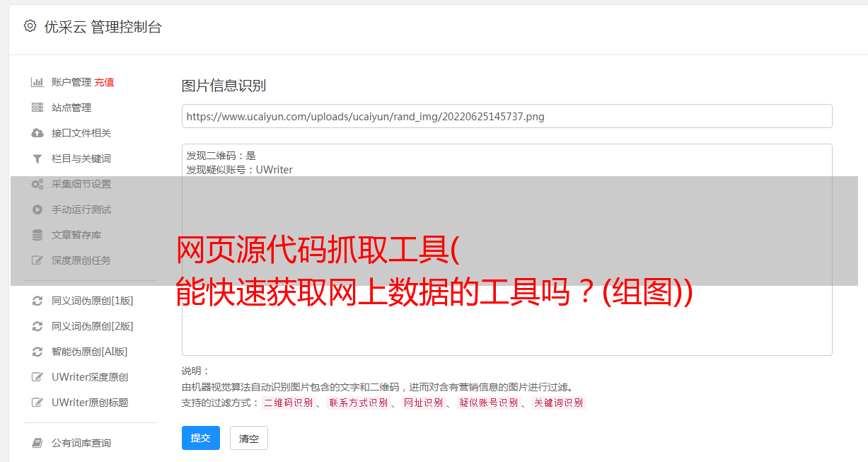Click the gears icon for 采集细节设置
This screenshot has height=462, width=868.
click(x=37, y=184)
